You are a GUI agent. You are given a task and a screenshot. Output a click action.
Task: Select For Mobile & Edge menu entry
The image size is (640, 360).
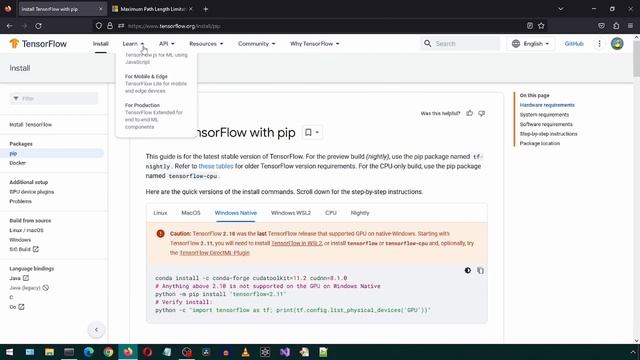tap(156, 83)
